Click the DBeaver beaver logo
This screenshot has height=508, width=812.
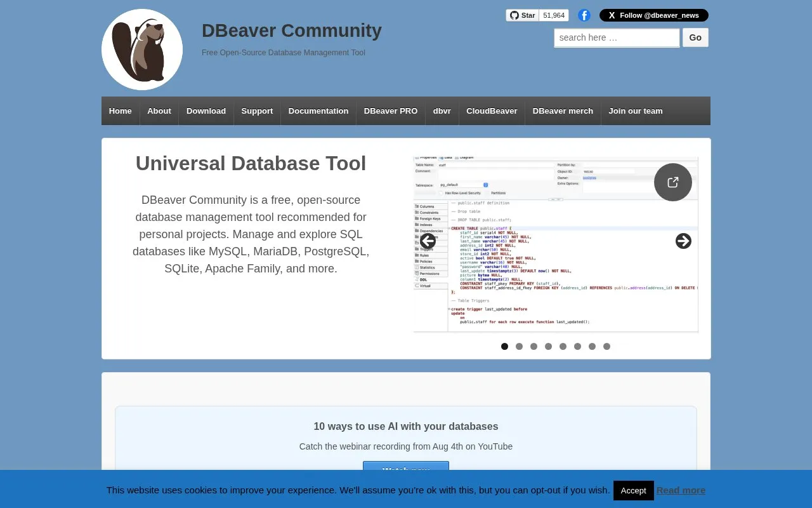142,50
